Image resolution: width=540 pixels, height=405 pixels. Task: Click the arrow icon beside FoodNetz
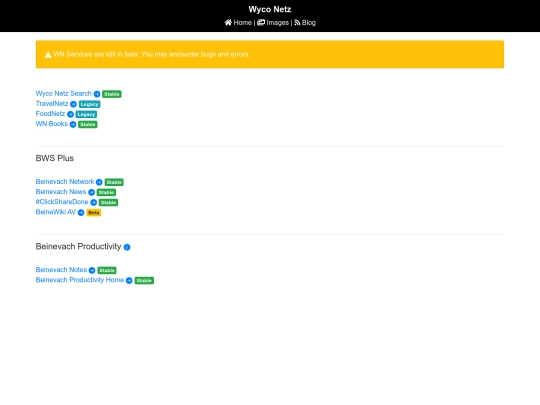click(70, 114)
